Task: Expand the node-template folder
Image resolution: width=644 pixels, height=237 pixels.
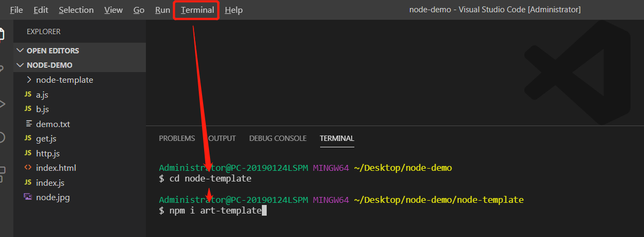Action: pyautogui.click(x=80, y=80)
